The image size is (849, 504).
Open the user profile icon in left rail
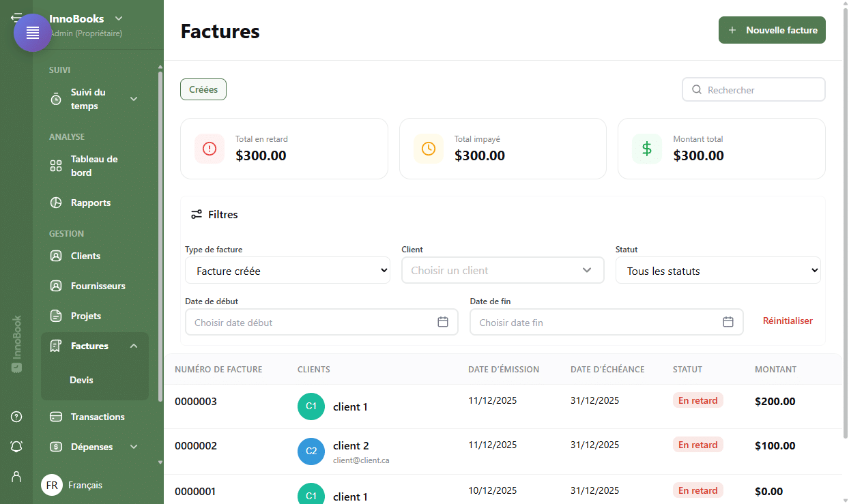point(16,477)
